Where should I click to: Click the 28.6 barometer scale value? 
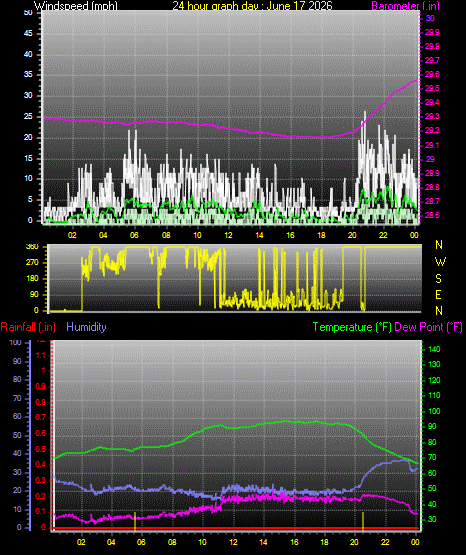432,215
